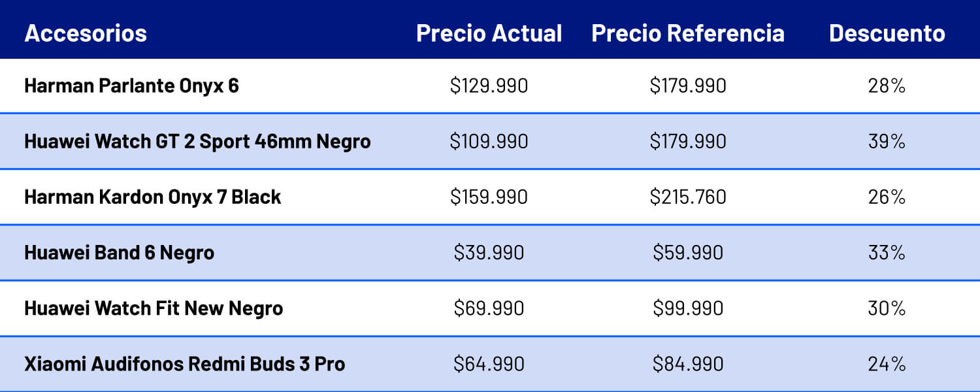Click the $109.990 current price
980x392 pixels.
tap(489, 141)
